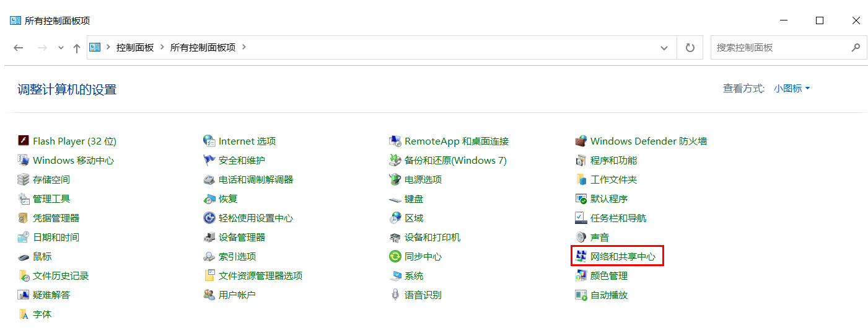Expand the chevron before 控制面板 breadcrumb

coord(108,47)
